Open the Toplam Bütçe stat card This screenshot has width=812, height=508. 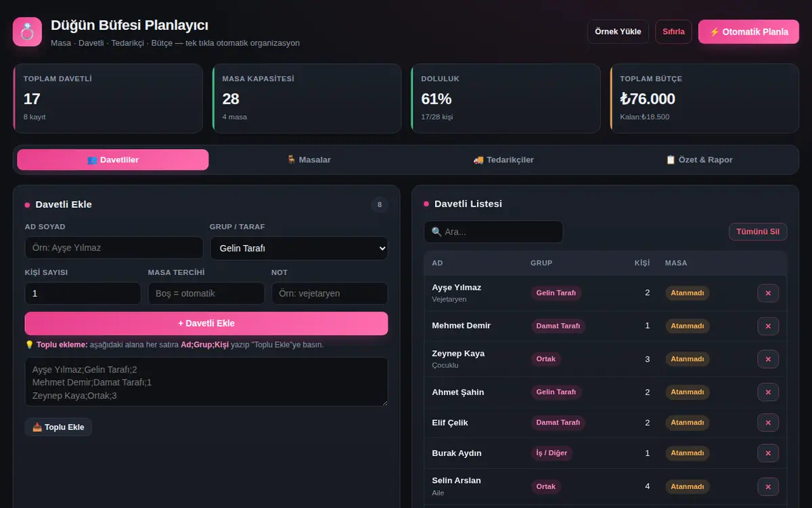coord(704,98)
